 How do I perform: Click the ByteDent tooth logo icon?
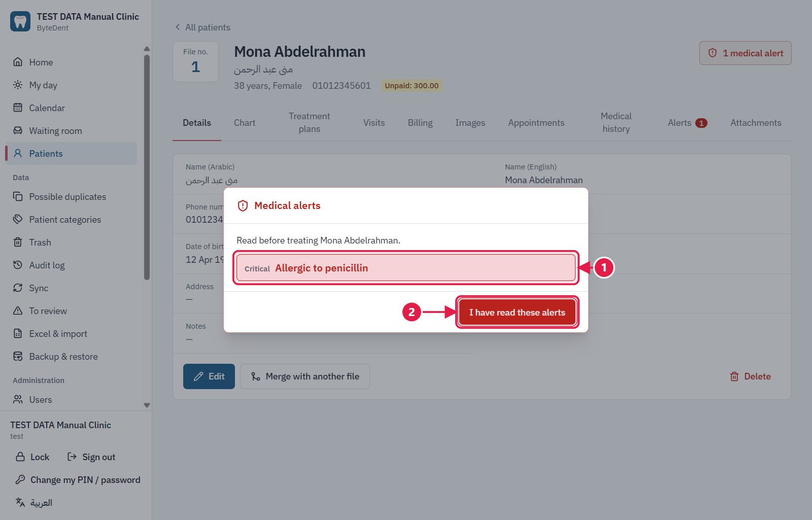(20, 21)
